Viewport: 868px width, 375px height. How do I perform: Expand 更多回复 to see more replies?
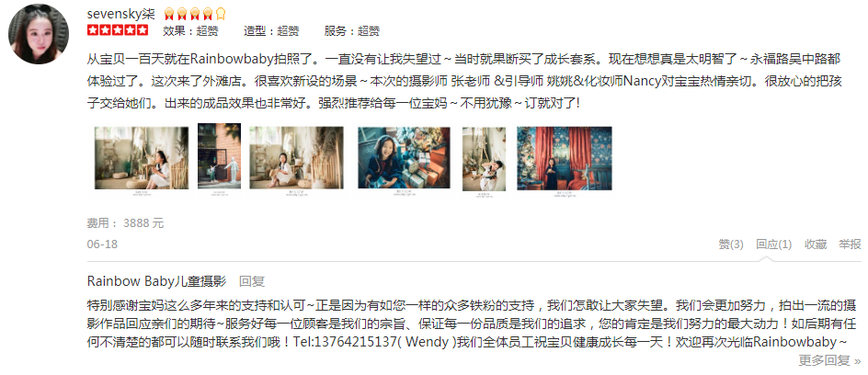tap(829, 361)
